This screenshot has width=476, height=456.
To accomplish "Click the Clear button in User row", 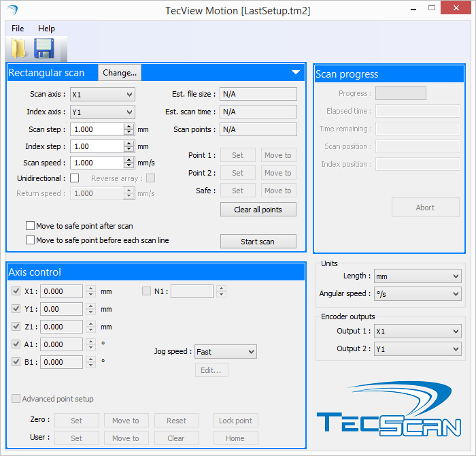I will click(176, 438).
